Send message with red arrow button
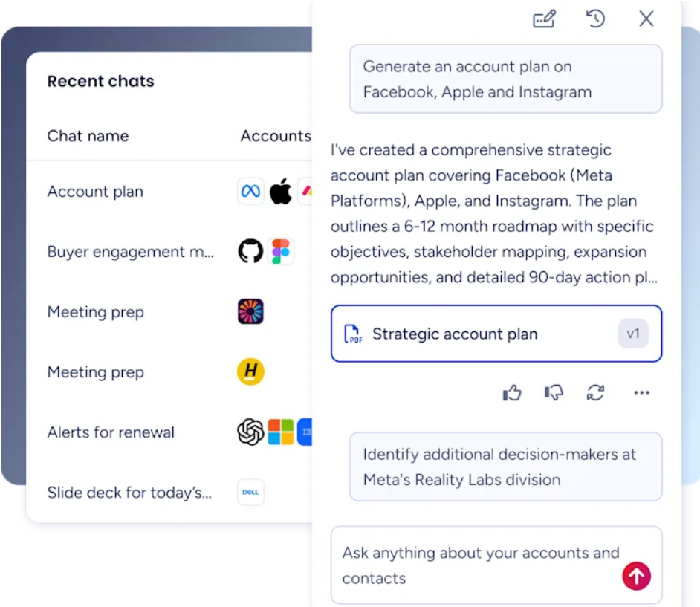This screenshot has height=607, width=700. pos(636,576)
